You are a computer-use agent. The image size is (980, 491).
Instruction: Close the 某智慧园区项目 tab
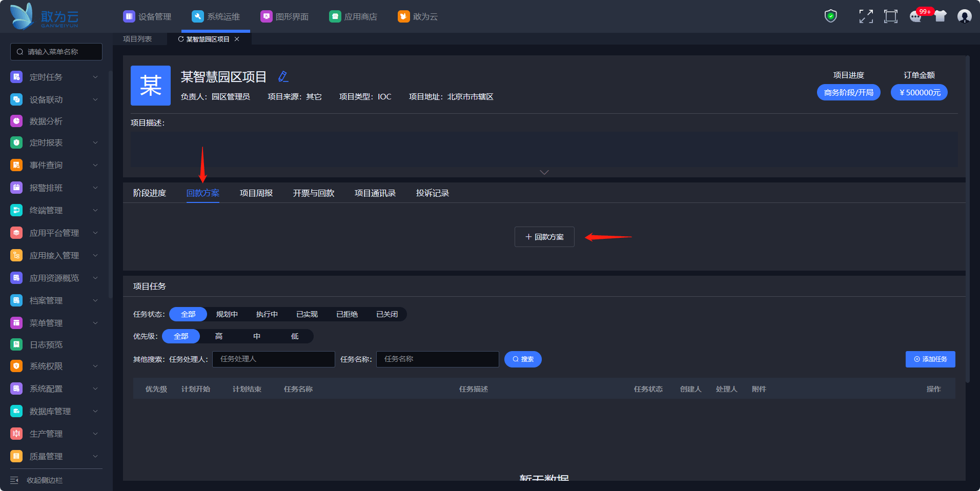tap(237, 39)
